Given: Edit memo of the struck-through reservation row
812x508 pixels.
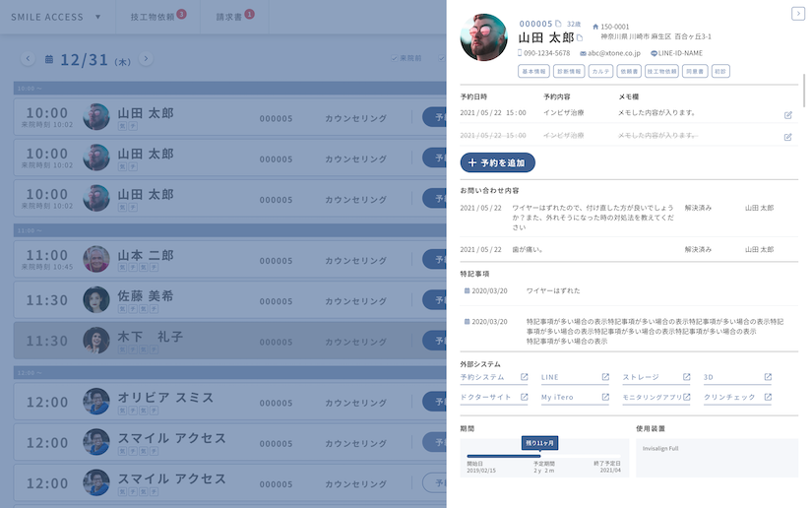Looking at the screenshot, I should point(787,137).
